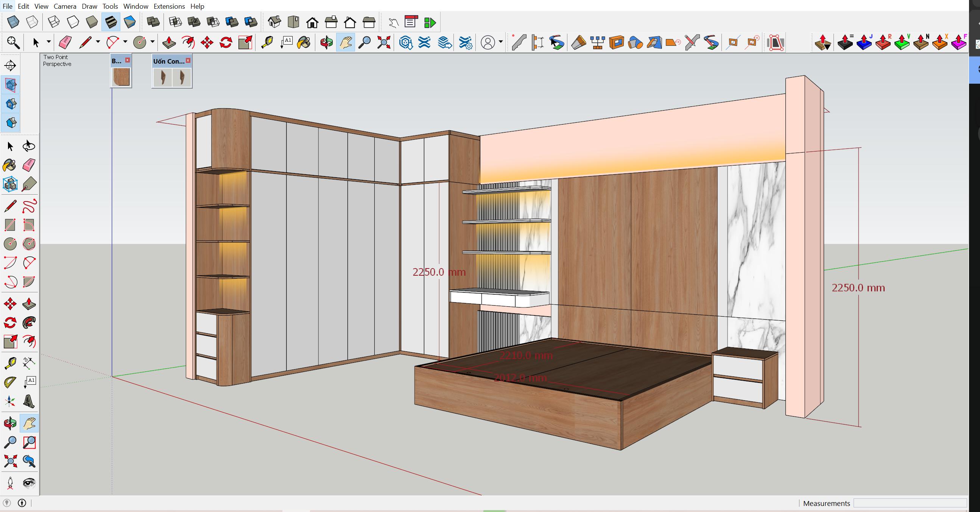Switch to the Front standard view house icon
The height and width of the screenshot is (512, 980).
click(312, 22)
